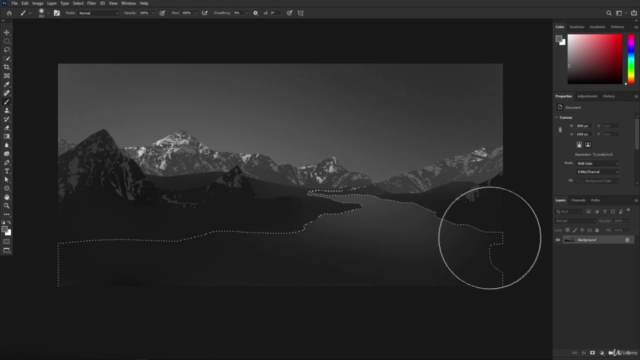This screenshot has height=360, width=640.
Task: Click the Home icon in options bar
Action: point(9,13)
